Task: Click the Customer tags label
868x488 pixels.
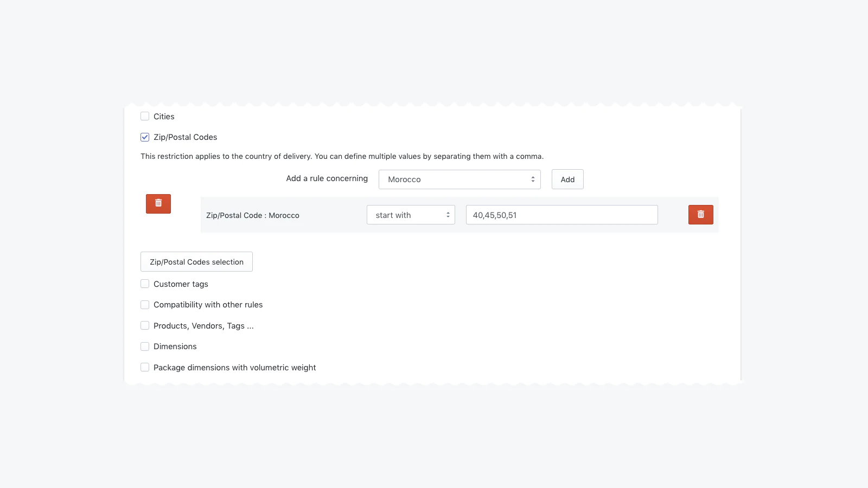Action: (181, 284)
